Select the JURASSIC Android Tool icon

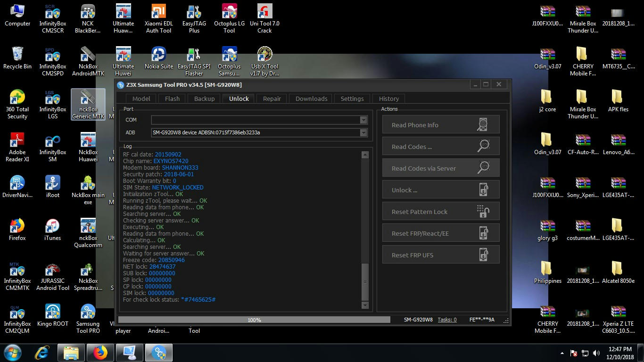pos(53,276)
